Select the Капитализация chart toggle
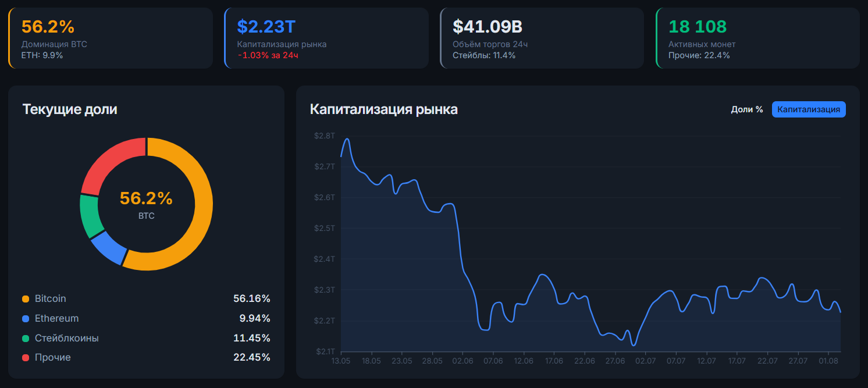The image size is (868, 388). click(x=809, y=109)
